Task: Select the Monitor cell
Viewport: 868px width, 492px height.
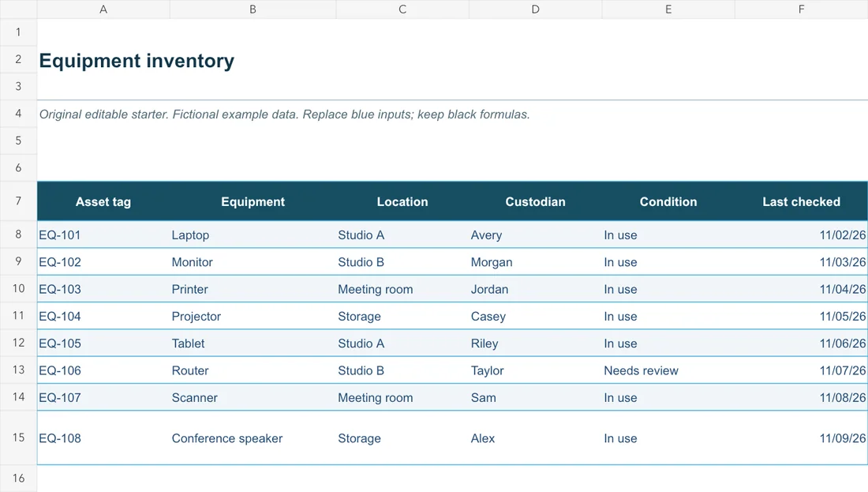Action: (x=253, y=262)
